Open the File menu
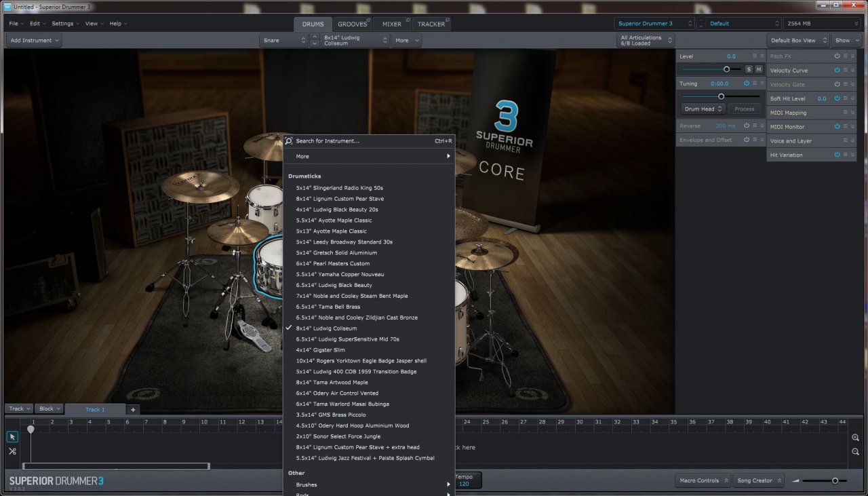The width and height of the screenshot is (868, 496). (16, 23)
